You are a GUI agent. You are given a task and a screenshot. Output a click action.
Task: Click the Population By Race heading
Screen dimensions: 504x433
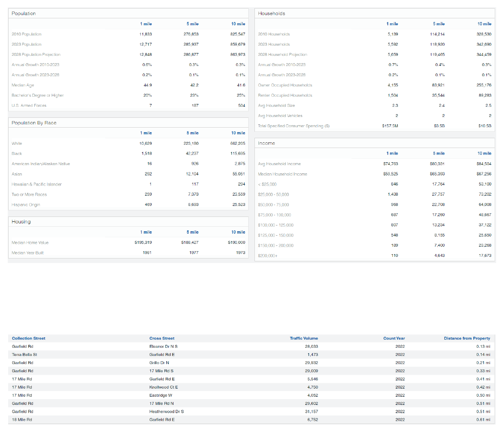[34, 123]
